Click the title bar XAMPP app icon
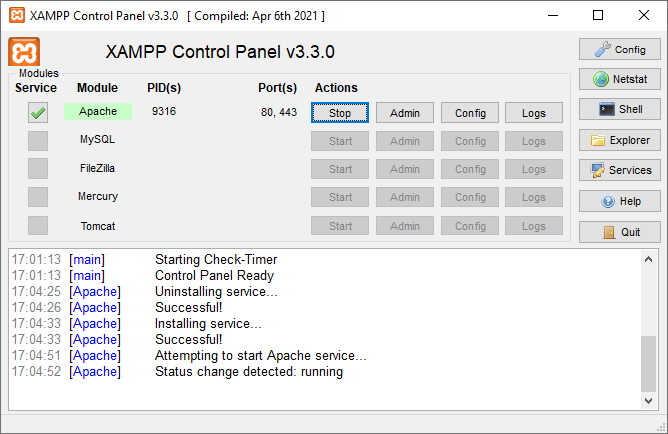 [15, 15]
